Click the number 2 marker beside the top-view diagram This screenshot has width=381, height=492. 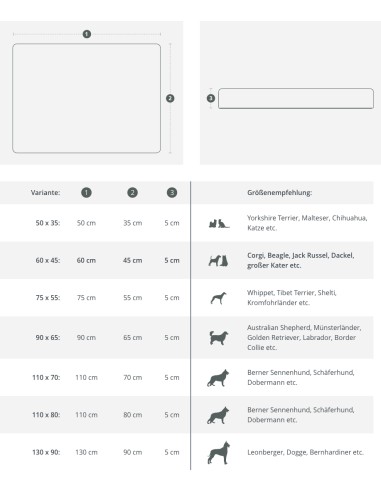click(x=170, y=98)
